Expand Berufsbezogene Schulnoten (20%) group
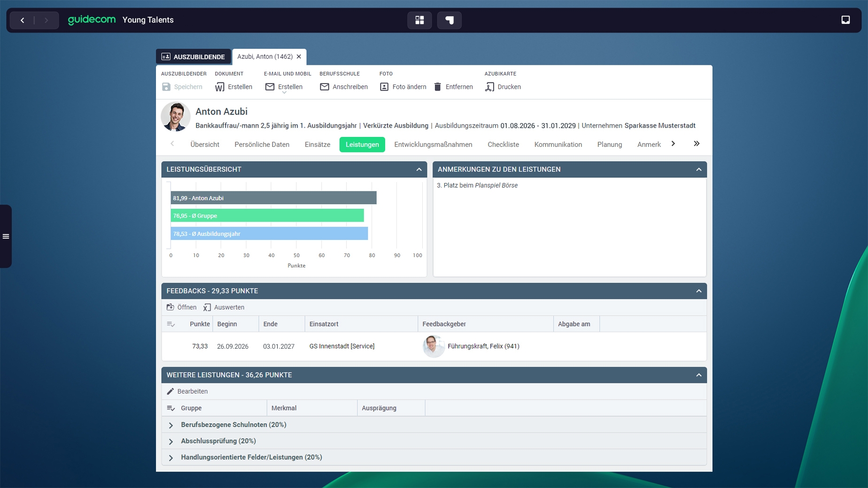Screen dimensions: 868x488 pos(171,425)
